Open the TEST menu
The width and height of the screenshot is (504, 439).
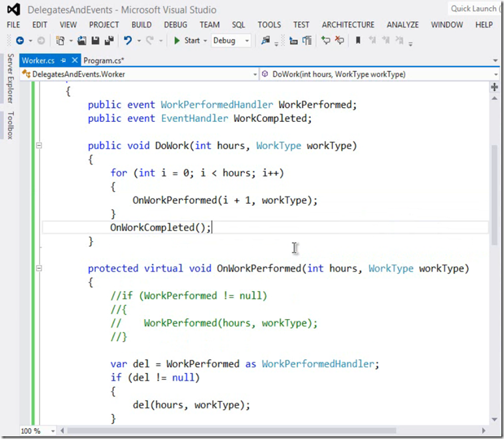[x=301, y=25]
